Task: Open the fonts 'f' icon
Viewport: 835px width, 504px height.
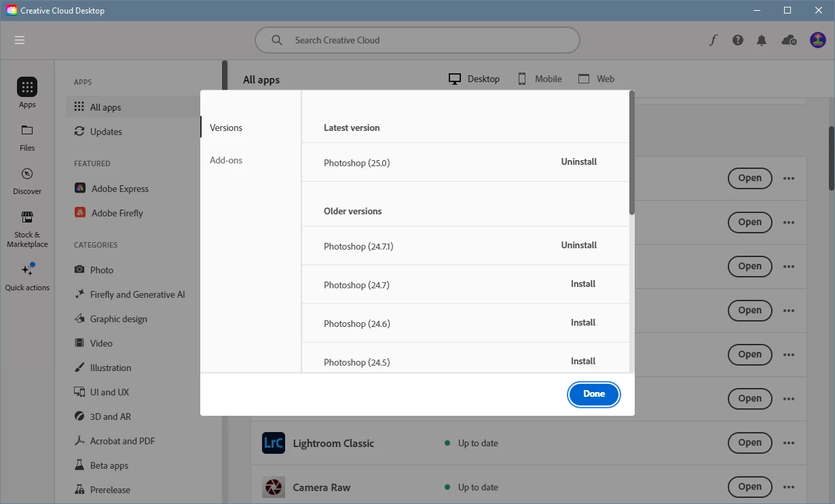Action: (713, 40)
